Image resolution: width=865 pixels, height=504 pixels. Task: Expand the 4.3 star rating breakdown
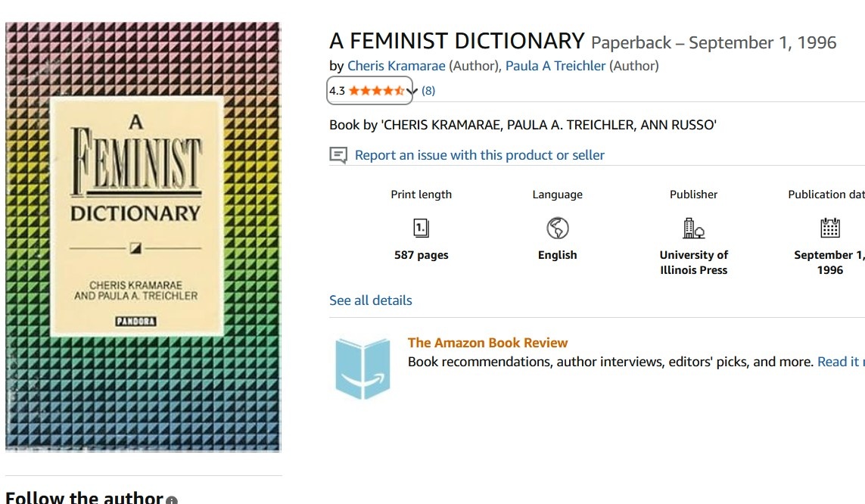(x=370, y=90)
